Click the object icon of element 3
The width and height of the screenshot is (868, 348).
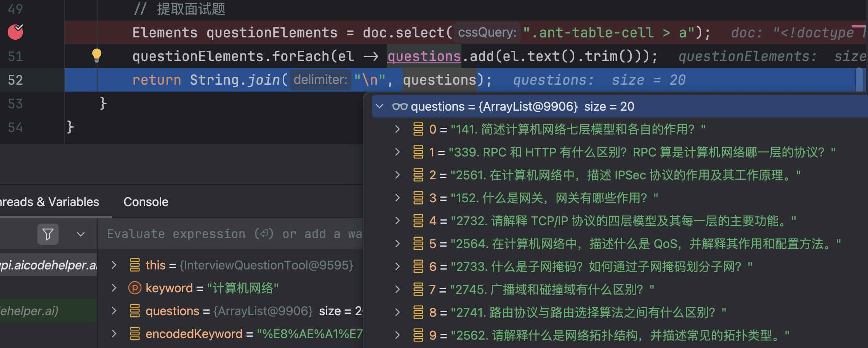[x=418, y=198]
